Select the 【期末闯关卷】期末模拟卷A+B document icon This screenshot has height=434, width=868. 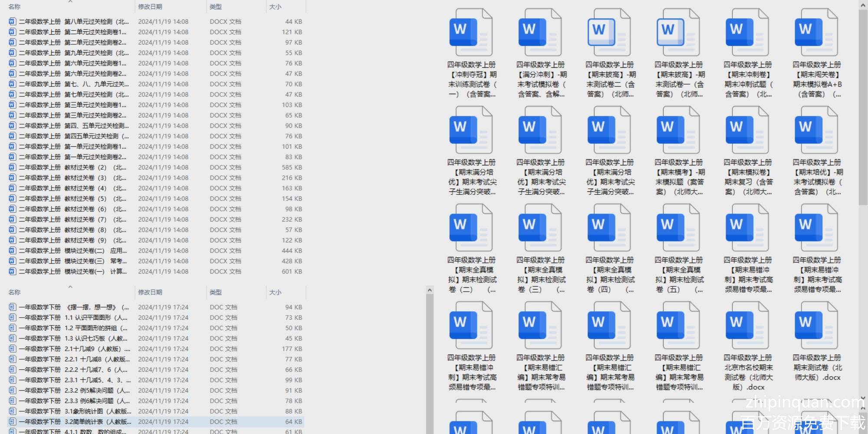click(x=816, y=33)
